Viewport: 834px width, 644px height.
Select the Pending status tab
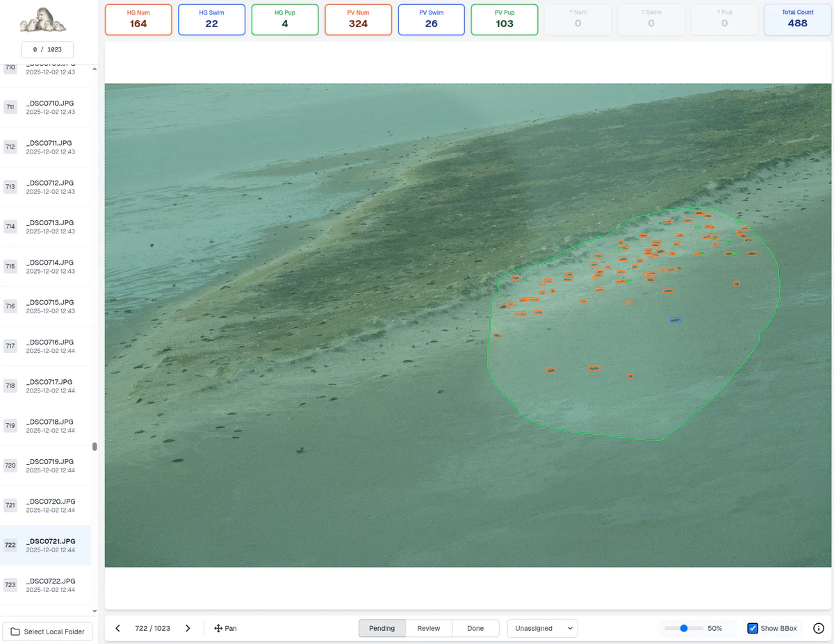(382, 628)
